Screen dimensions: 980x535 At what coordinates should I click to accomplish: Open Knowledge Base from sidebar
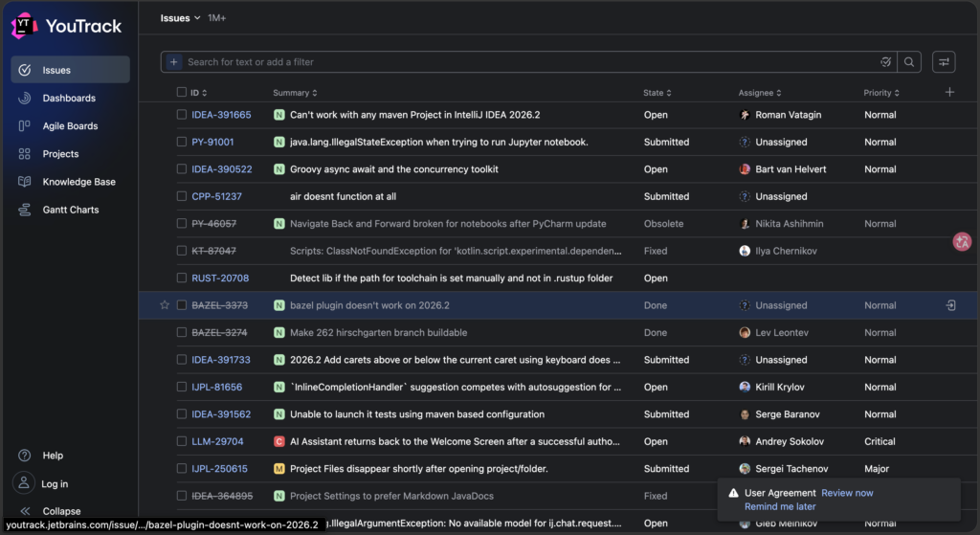pyautogui.click(x=78, y=182)
